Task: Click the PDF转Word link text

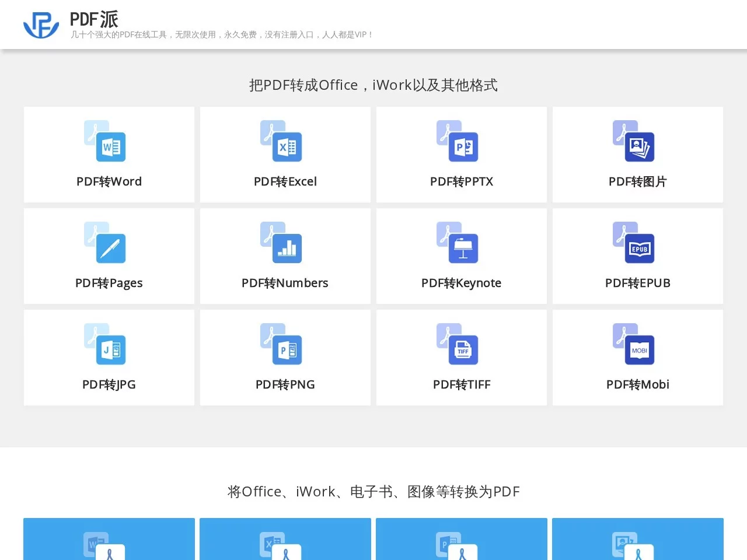Action: (109, 181)
